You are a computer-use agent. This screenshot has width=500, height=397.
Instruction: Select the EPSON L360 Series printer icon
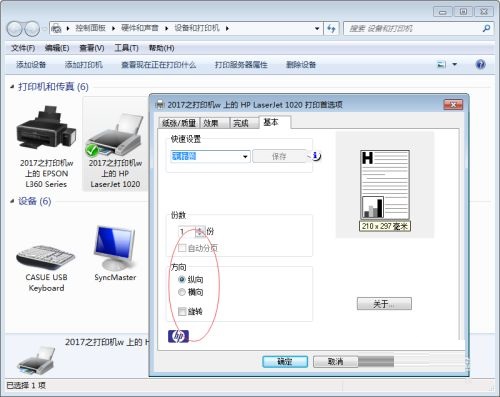(47, 128)
